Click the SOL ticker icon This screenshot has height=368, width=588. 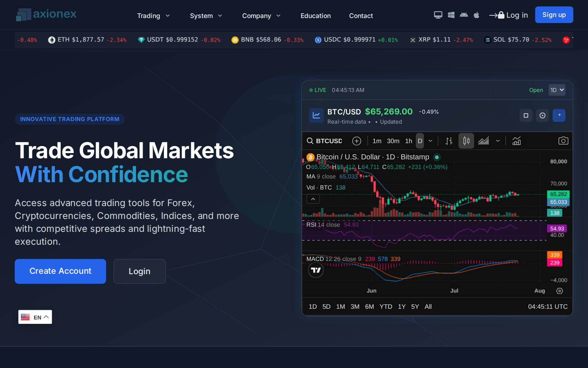pyautogui.click(x=488, y=40)
